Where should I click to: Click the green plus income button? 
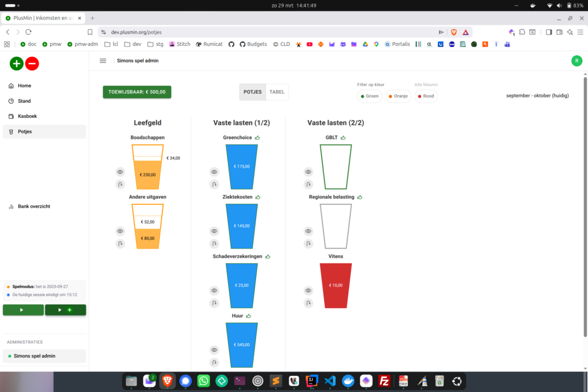pyautogui.click(x=17, y=64)
